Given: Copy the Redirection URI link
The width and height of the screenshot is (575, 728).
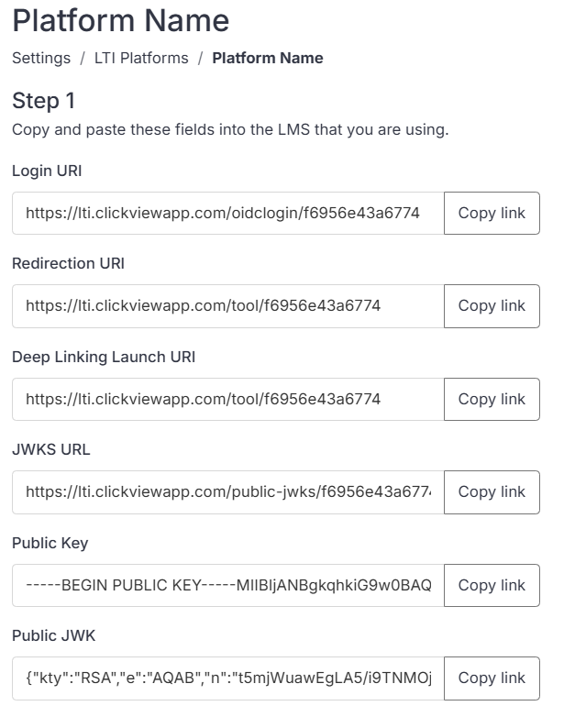Looking at the screenshot, I should pyautogui.click(x=492, y=306).
